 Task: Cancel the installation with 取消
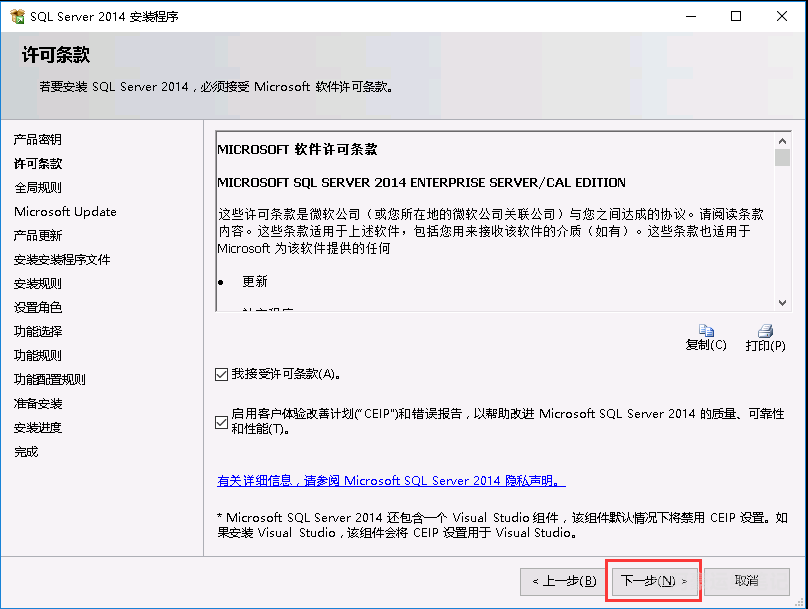point(746,580)
